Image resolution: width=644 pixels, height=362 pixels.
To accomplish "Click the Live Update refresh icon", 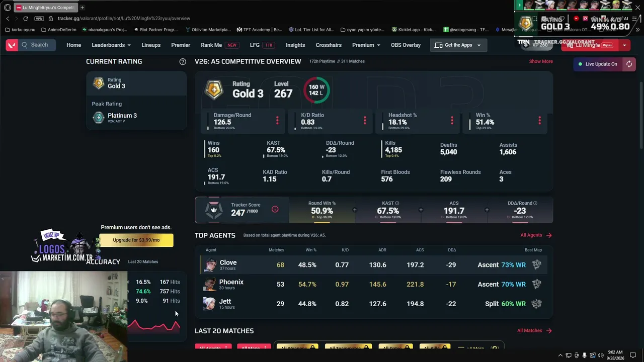I will tap(629, 64).
